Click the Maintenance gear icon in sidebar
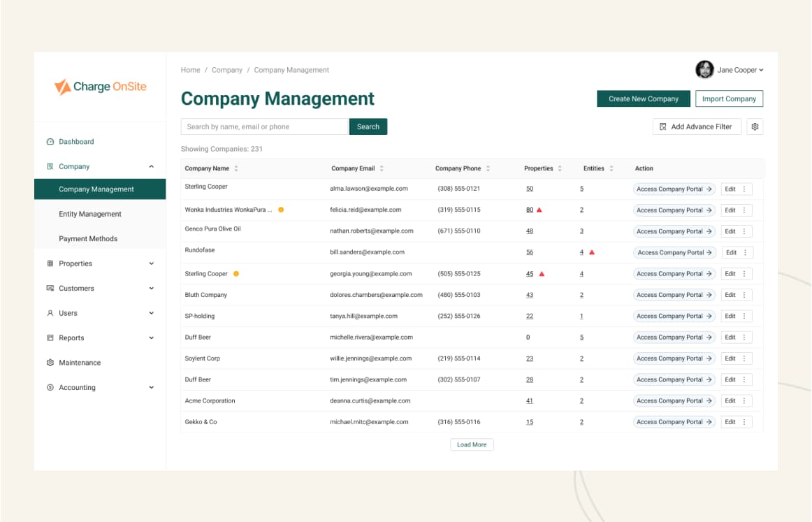Viewport: 812px width, 522px height. (50, 363)
